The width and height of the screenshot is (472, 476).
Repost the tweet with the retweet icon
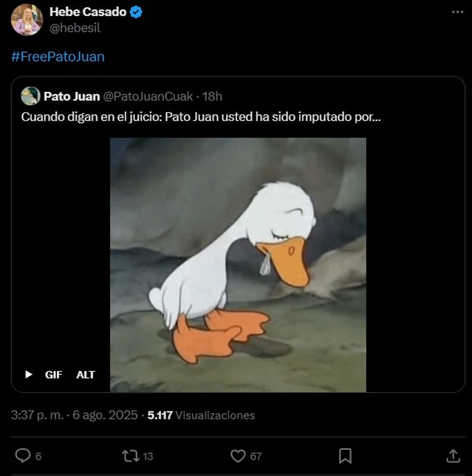(130, 456)
